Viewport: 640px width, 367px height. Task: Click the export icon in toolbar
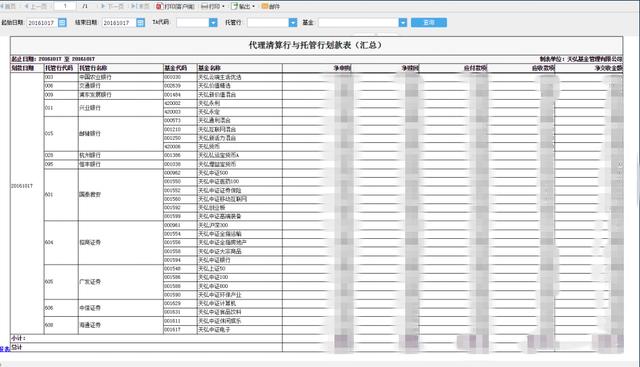234,7
